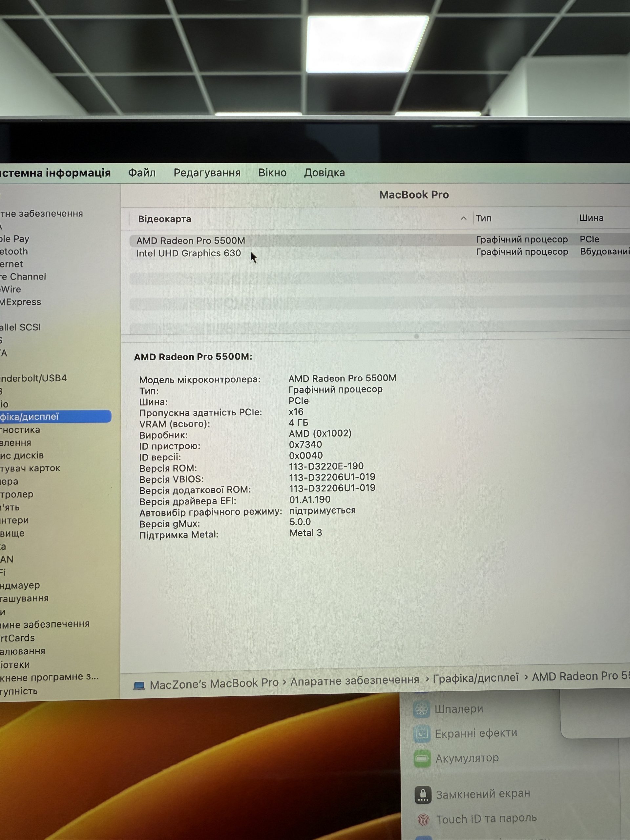Sort by the Відеокарта column header
This screenshot has width=630, height=840.
pyautogui.click(x=164, y=219)
